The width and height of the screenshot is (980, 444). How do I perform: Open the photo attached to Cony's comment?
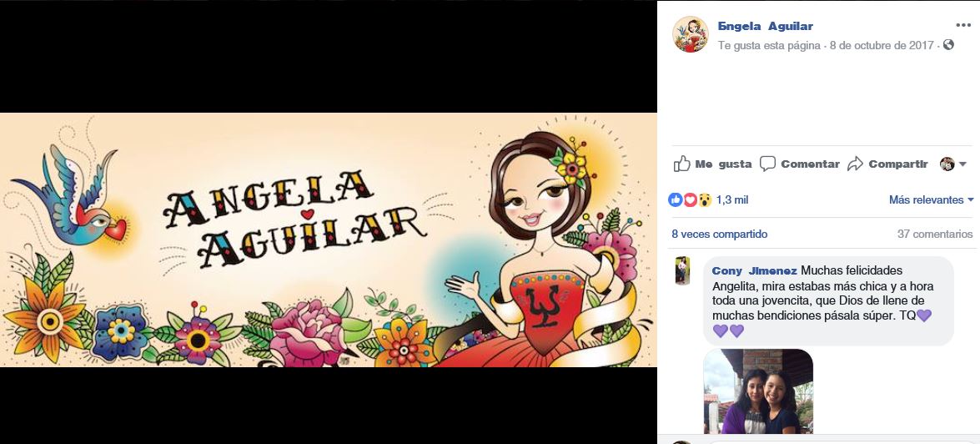[758, 391]
